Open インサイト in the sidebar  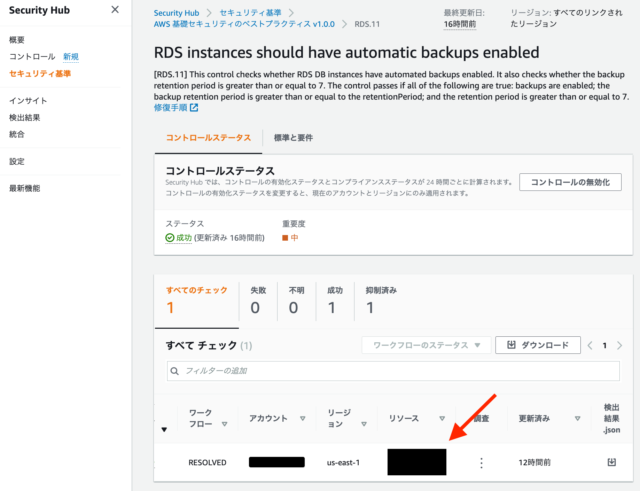[28, 101]
